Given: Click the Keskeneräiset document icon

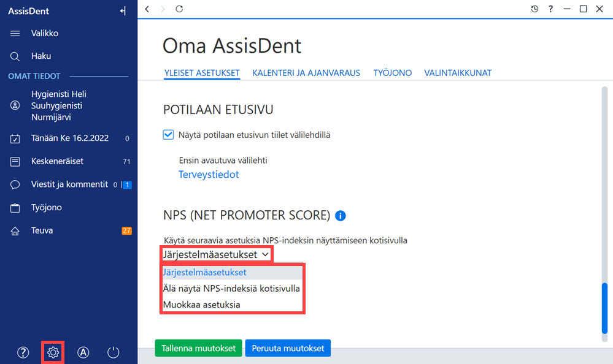Looking at the screenshot, I should click(15, 161).
